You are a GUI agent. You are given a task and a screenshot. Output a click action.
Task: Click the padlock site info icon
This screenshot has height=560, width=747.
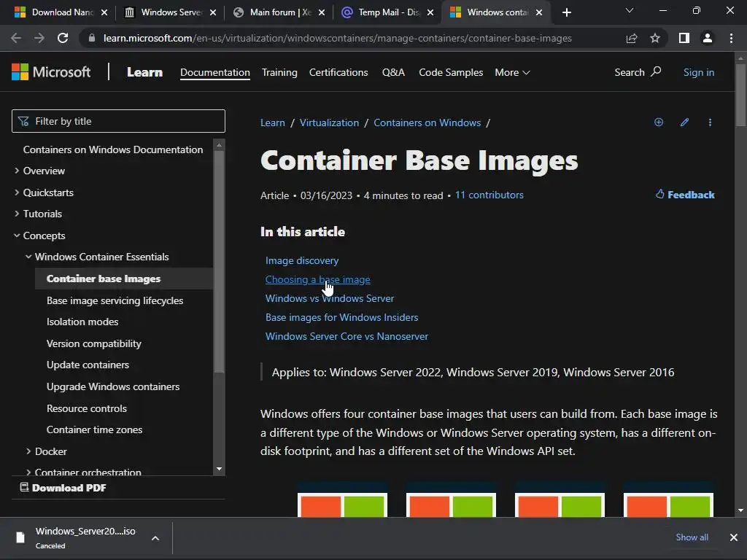coord(92,38)
